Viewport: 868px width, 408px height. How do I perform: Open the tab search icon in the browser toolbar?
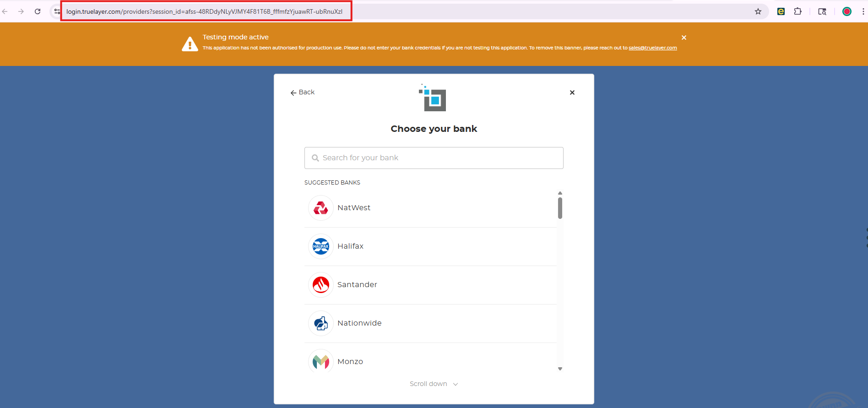(822, 11)
